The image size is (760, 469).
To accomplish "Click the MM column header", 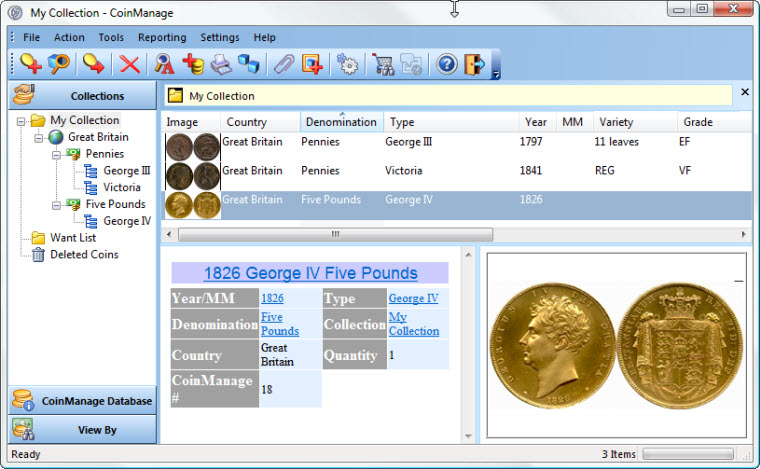I will pos(574,122).
